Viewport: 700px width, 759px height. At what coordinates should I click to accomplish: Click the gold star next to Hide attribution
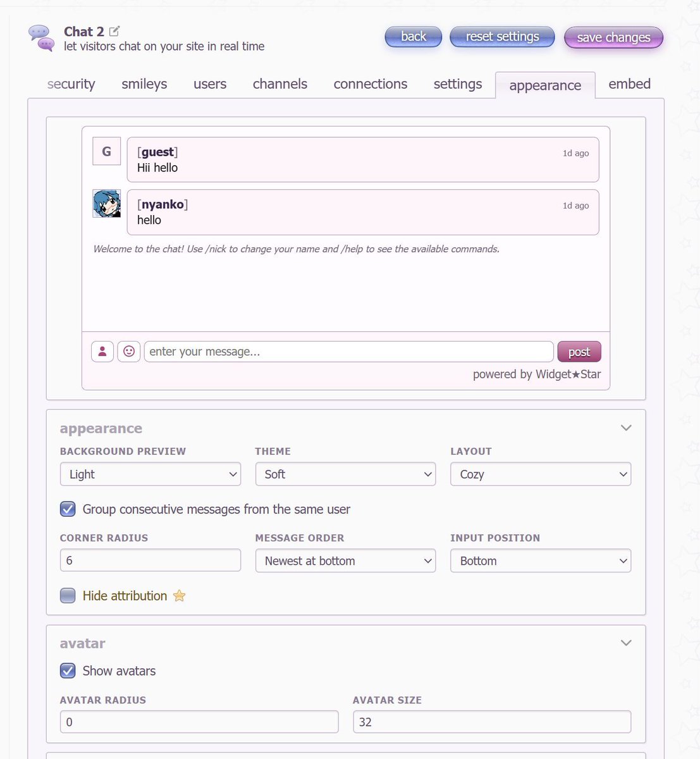[x=180, y=596]
